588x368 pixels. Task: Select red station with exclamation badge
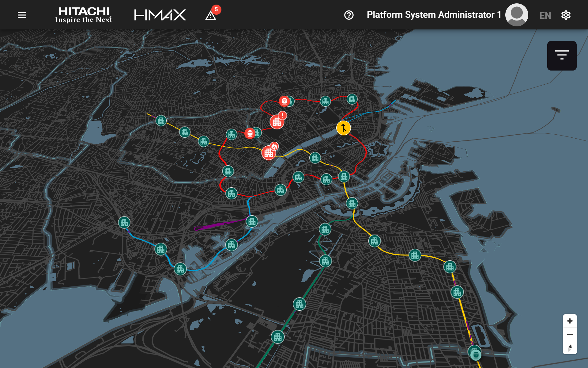(x=277, y=122)
